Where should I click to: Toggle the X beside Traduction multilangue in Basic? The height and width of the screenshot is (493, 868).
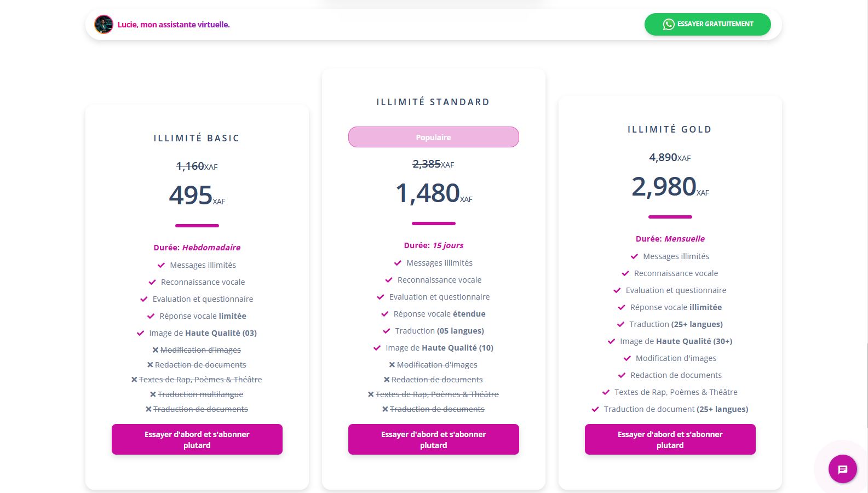(x=152, y=394)
